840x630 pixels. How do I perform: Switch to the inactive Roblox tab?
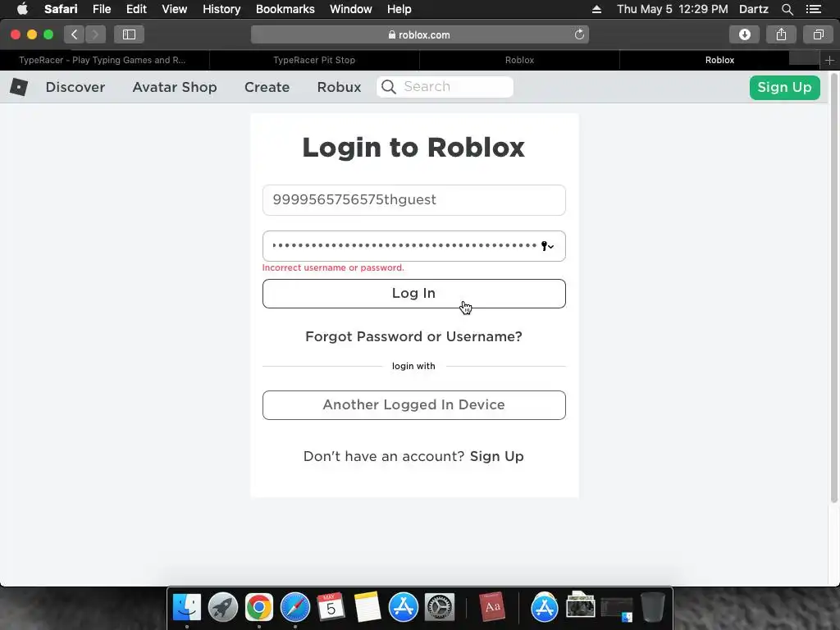point(519,60)
